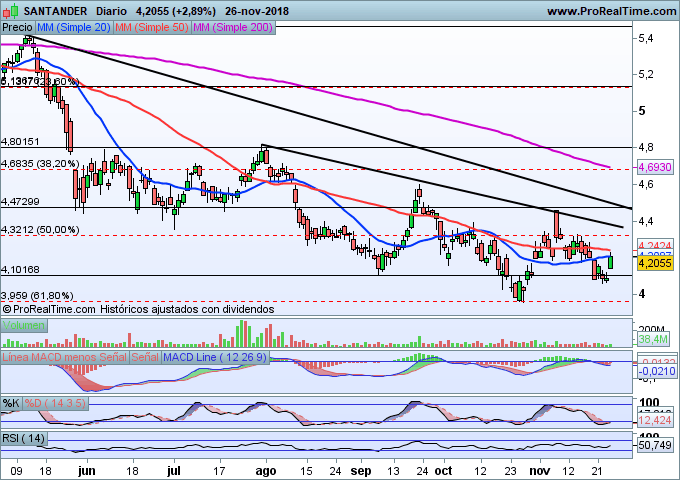The height and width of the screenshot is (480, 680).
Task: Click the candlestick chart icon beside SANTANDER
Action: tap(11, 11)
